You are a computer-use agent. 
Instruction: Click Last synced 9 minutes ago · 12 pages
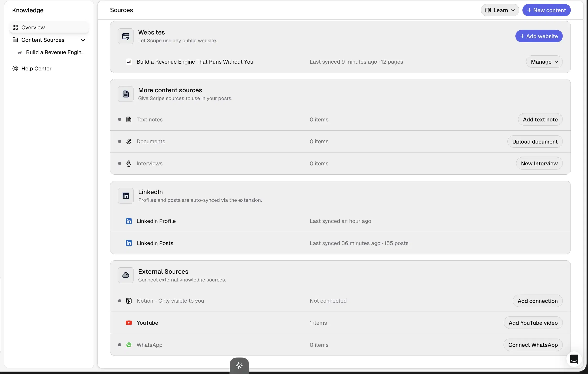tap(356, 62)
